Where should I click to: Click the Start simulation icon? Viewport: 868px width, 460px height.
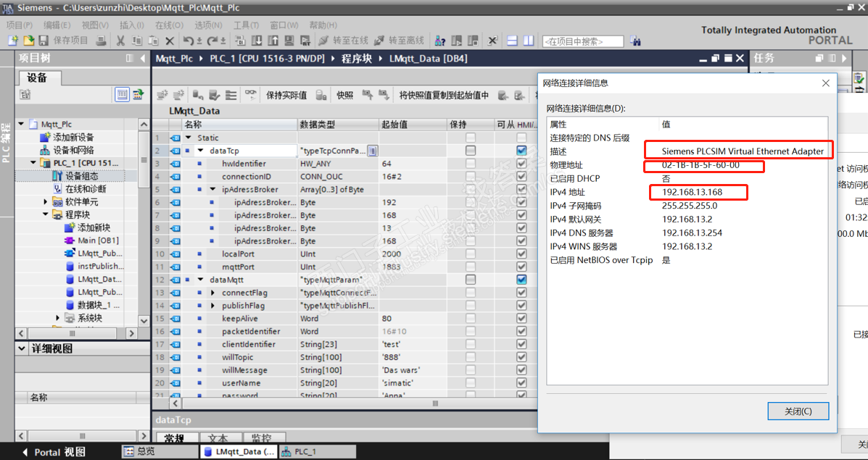[289, 41]
